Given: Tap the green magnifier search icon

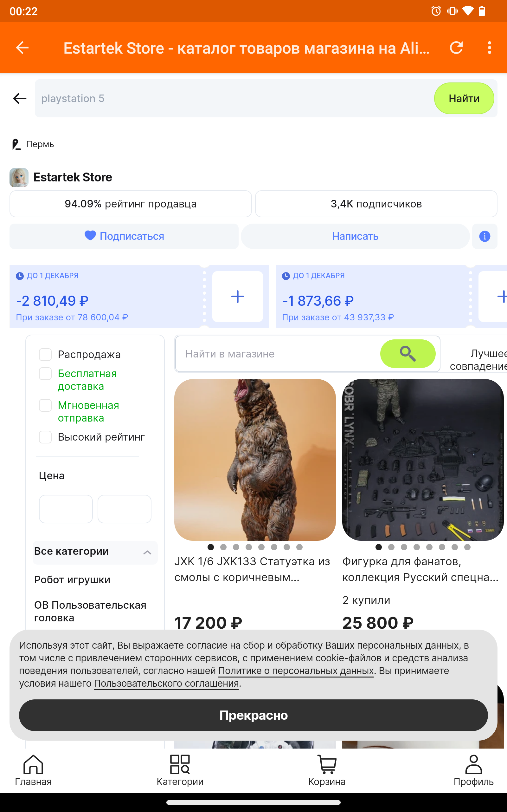Looking at the screenshot, I should [x=408, y=354].
